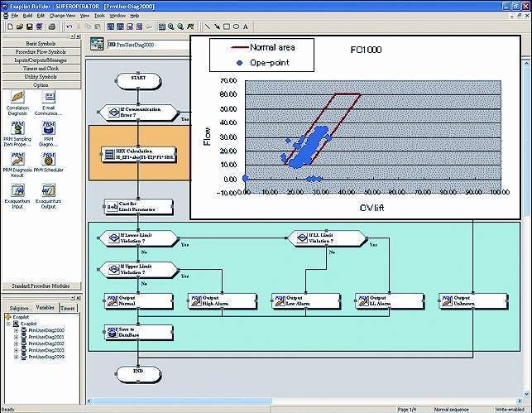
Task: Click the horizontal scrollbar thumb below canvas
Action: (x=182, y=401)
